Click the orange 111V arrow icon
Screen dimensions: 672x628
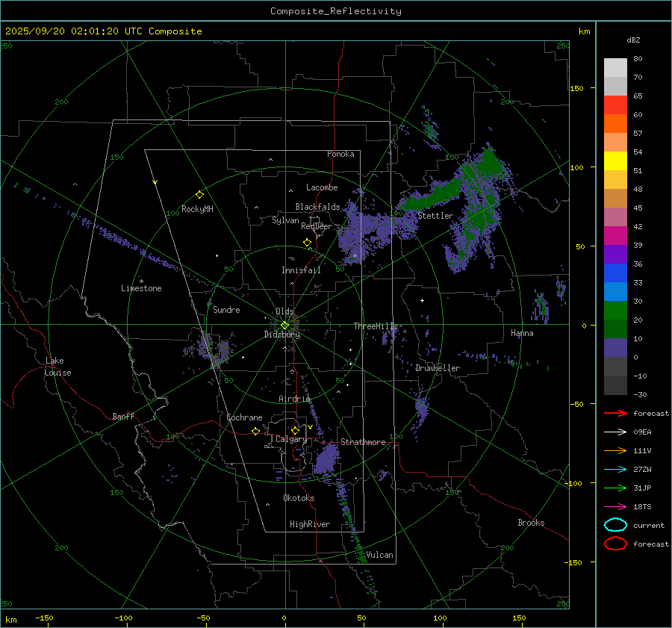(x=615, y=450)
